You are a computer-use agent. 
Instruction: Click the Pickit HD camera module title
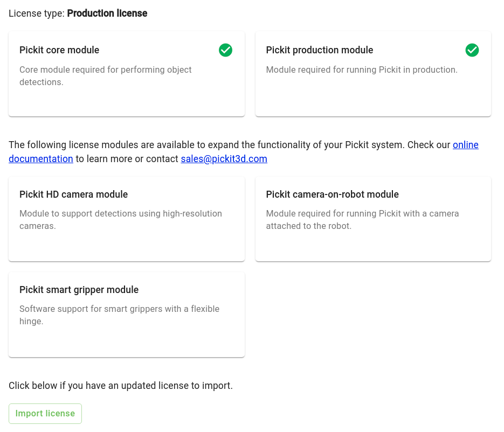point(74,194)
